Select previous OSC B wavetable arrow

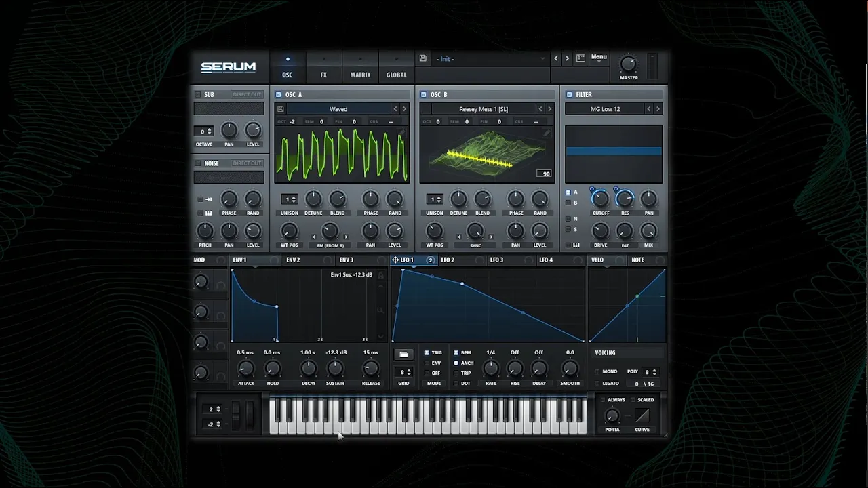540,109
